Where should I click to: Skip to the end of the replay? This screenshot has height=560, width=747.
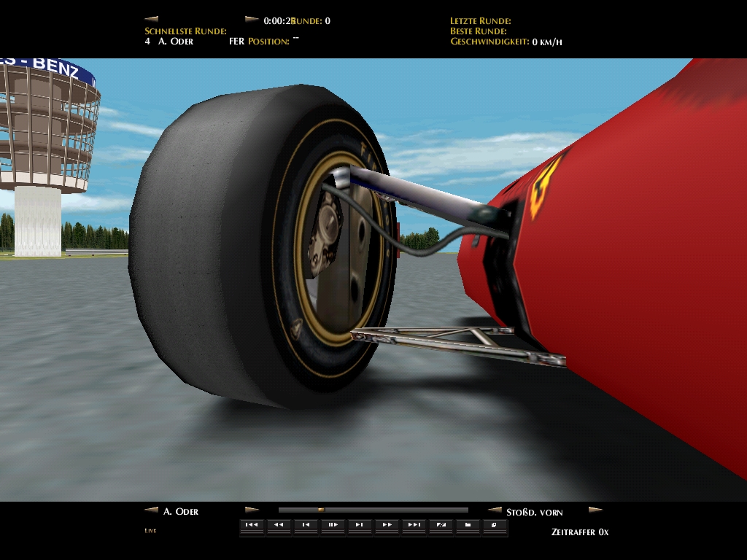click(x=414, y=525)
